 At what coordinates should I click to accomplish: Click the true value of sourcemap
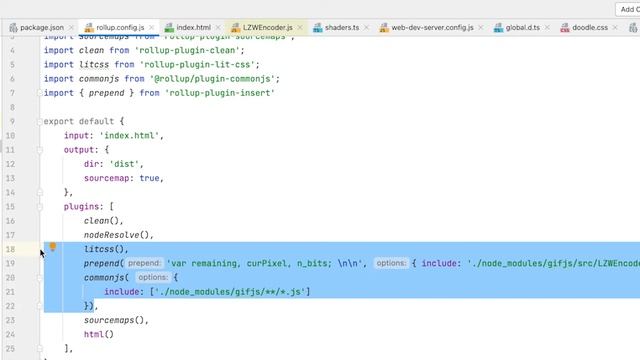coord(149,178)
